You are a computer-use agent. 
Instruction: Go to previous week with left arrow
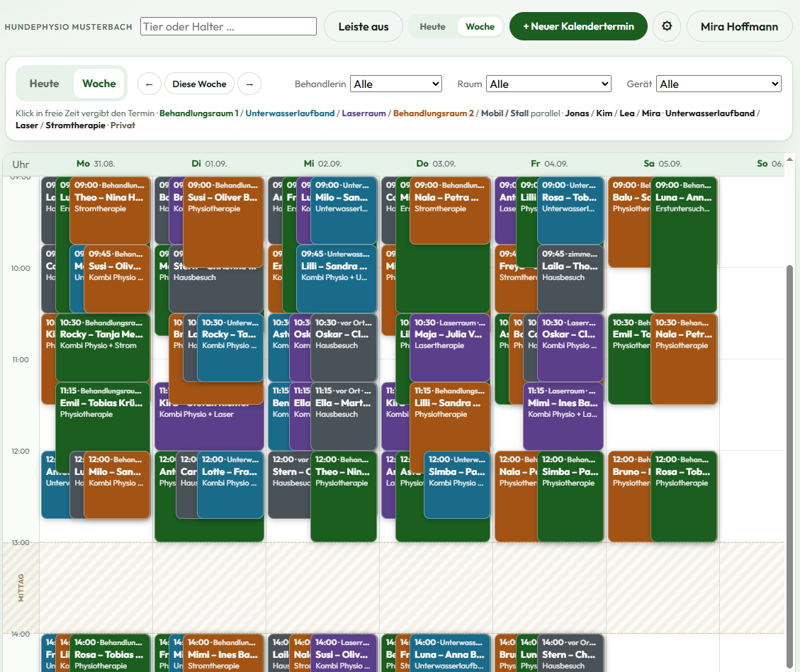pos(150,84)
